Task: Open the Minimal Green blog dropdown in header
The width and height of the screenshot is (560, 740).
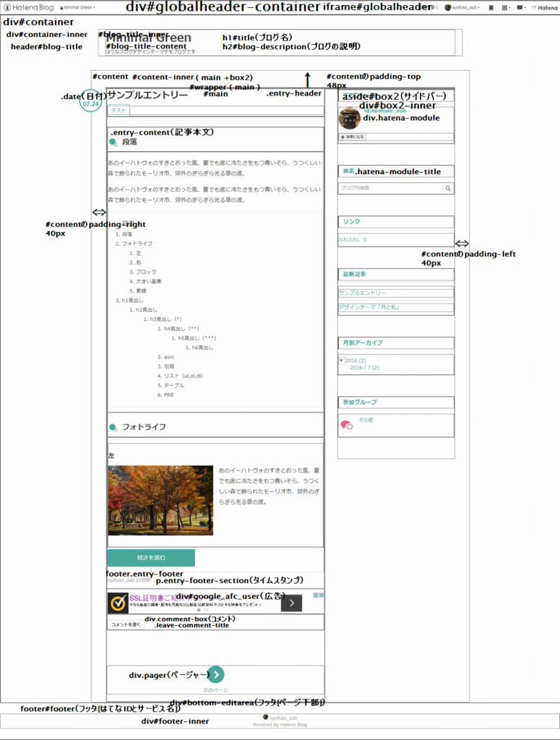Action: coord(77,7)
